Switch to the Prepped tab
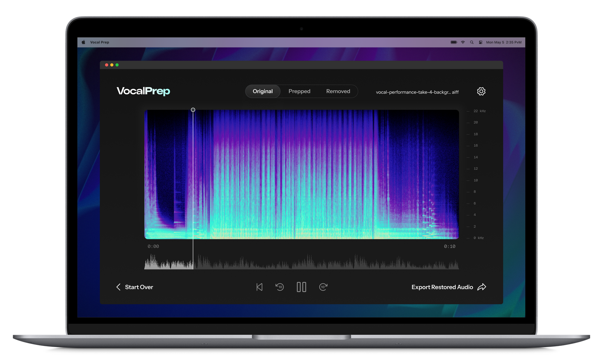The width and height of the screenshot is (603, 364). coord(300,91)
